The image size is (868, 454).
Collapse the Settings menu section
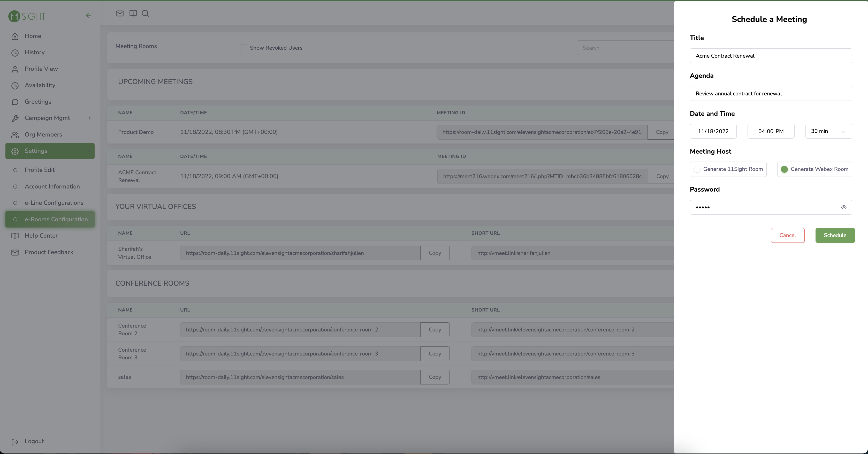[x=89, y=151]
